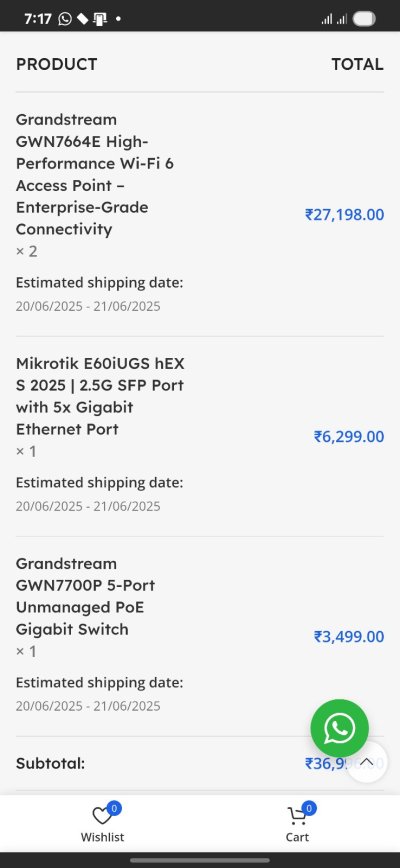Tap the ₹3,499.00 total price
The height and width of the screenshot is (868, 400).
[349, 636]
